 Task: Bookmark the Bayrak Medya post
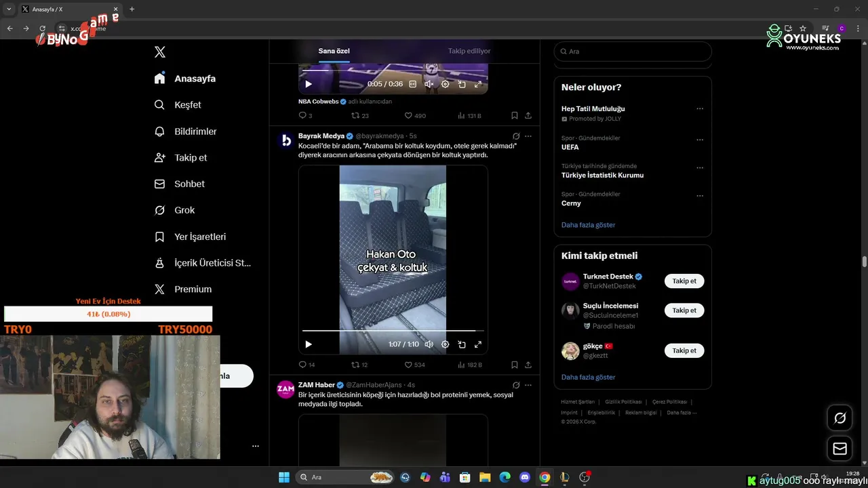[x=515, y=365]
